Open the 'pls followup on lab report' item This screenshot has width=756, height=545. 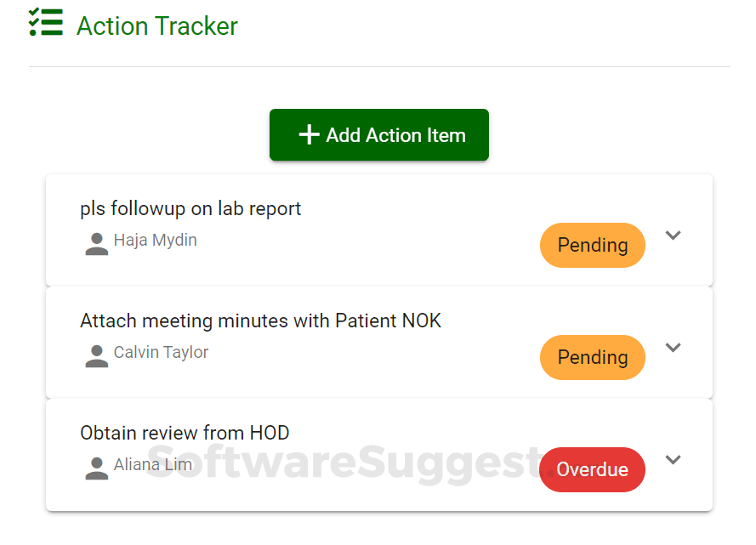pyautogui.click(x=190, y=209)
